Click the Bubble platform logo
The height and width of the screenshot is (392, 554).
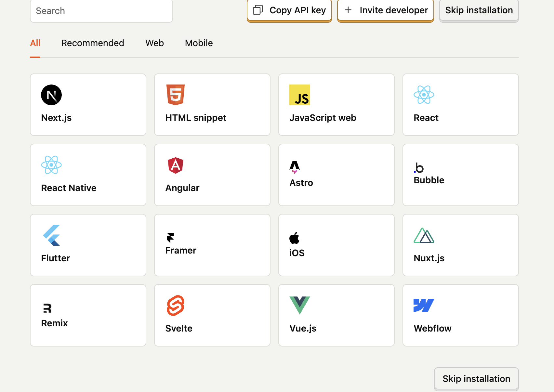[419, 168]
